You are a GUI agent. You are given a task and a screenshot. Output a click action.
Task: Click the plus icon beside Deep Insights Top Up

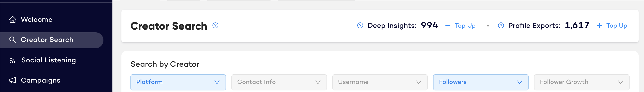click(x=448, y=26)
